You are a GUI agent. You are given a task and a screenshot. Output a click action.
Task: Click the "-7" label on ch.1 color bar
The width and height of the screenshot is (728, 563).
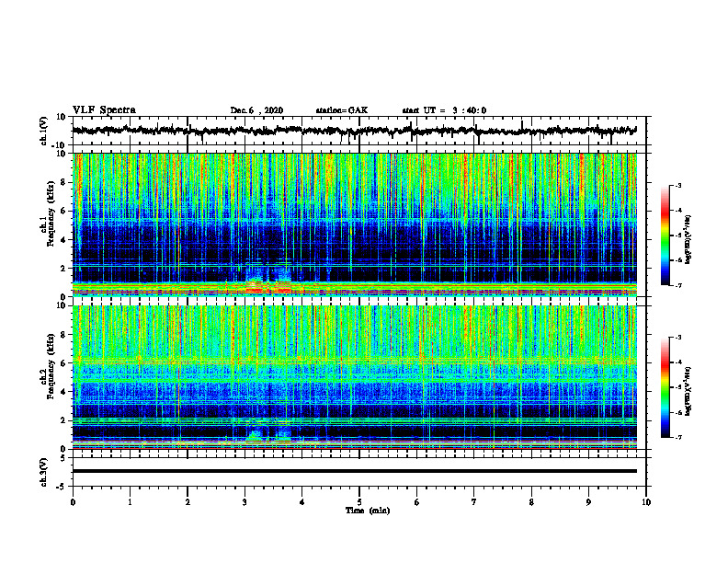[x=677, y=285]
